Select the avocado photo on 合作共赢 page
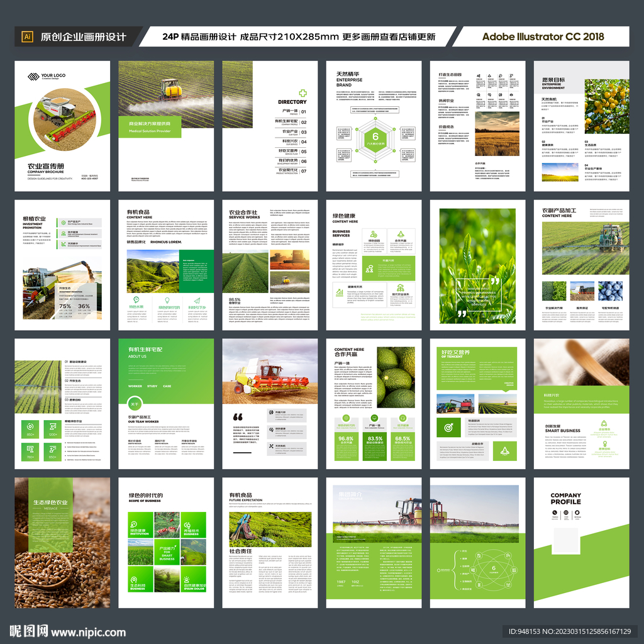 [x=396, y=377]
